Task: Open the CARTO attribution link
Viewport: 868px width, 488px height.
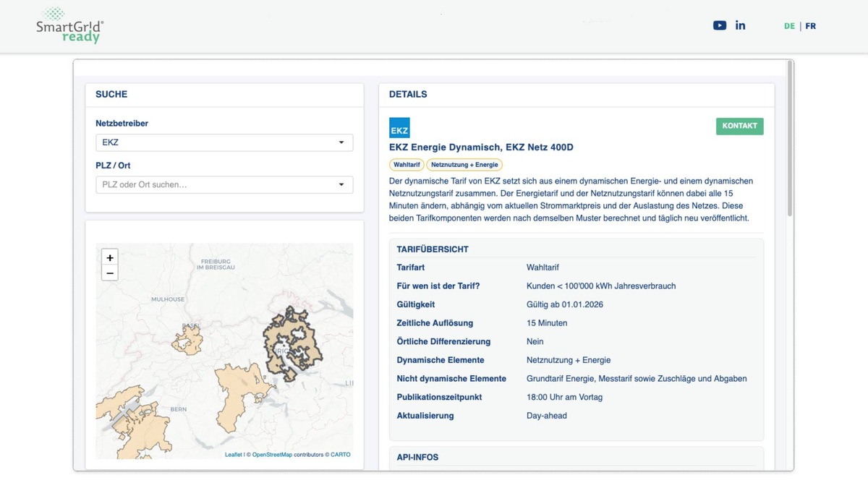Action: (x=341, y=455)
